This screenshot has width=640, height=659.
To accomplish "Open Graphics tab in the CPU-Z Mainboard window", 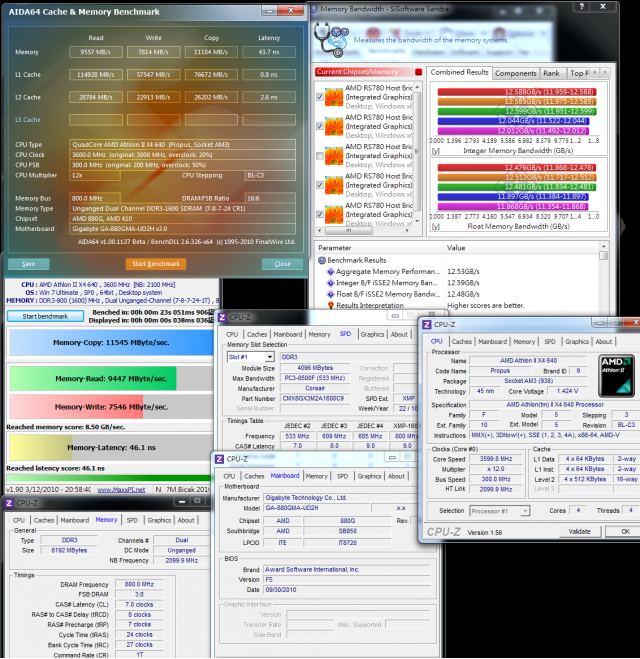I will (369, 476).
